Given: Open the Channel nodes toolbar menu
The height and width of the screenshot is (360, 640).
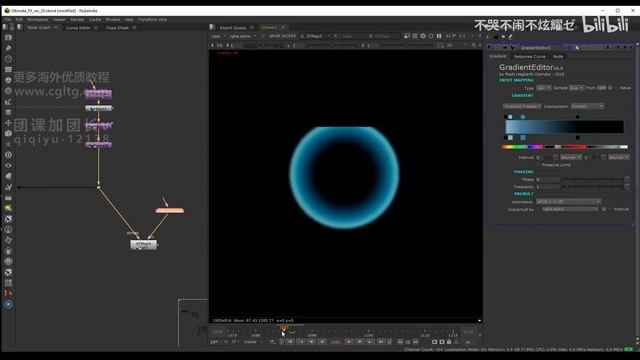Looking at the screenshot, I should pos(8,69).
